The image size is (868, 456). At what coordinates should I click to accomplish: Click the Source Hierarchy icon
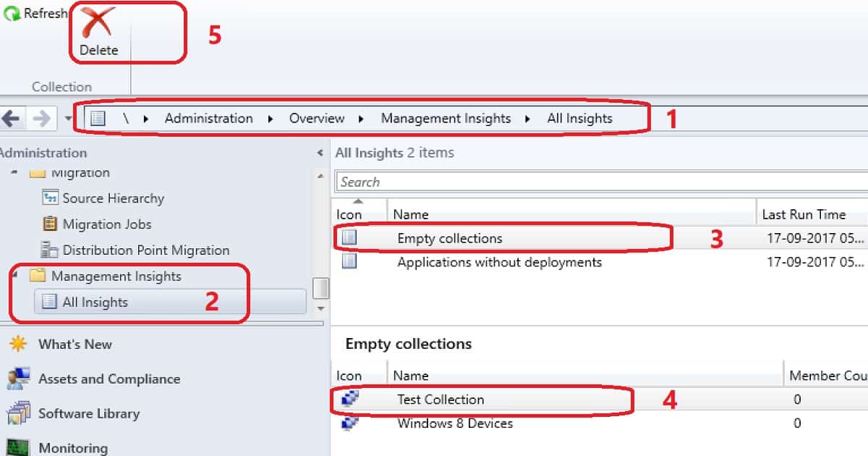50,198
